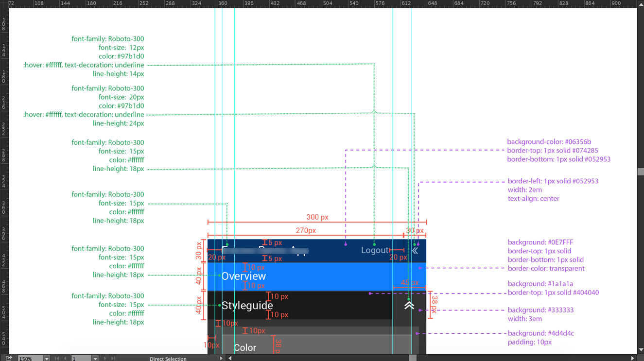The width and height of the screenshot is (644, 361).
Task: Click the 'background-color: #06356b' annotation
Action: [x=549, y=142]
